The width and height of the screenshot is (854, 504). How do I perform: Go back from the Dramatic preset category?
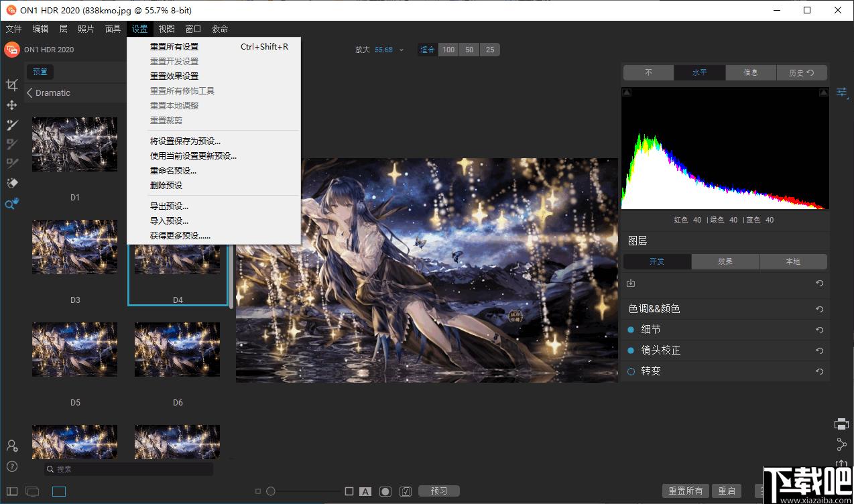click(30, 93)
